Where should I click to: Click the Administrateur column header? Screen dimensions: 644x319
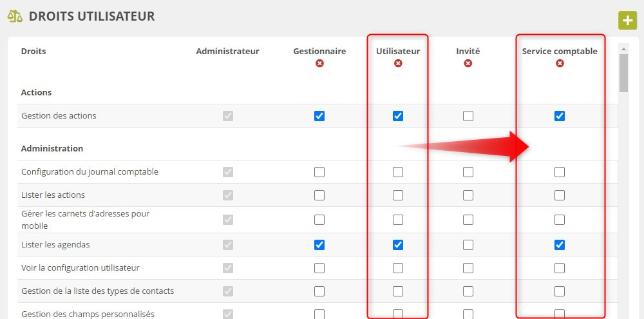point(227,51)
